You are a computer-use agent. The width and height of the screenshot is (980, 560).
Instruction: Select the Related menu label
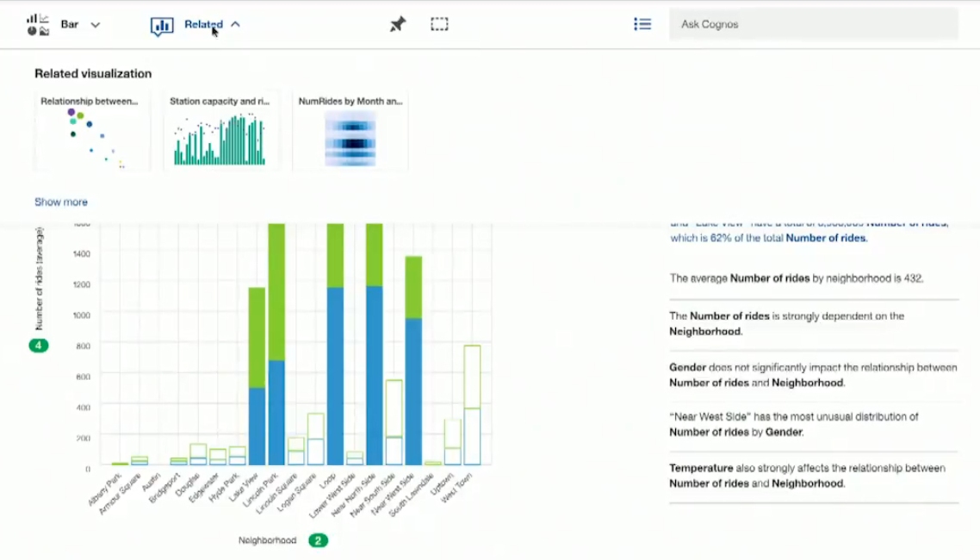pyautogui.click(x=203, y=24)
